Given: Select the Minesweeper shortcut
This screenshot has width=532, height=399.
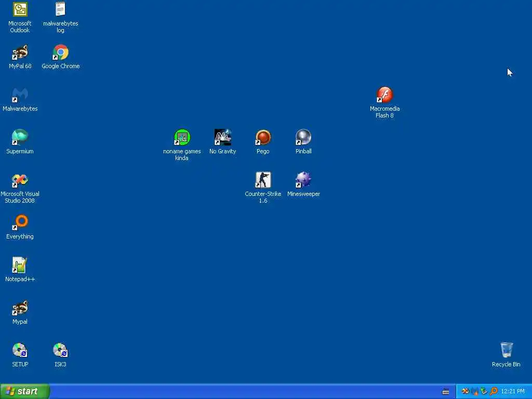Looking at the screenshot, I should point(303,184).
